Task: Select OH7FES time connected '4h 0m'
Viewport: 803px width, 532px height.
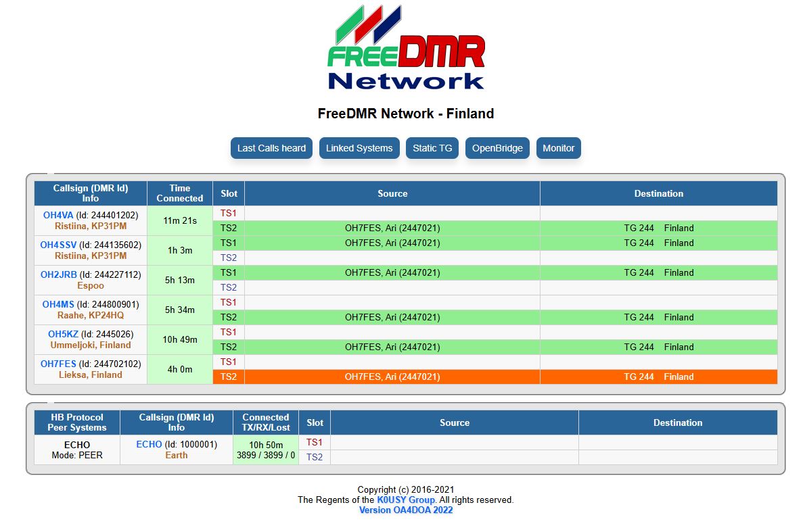Action: [180, 369]
